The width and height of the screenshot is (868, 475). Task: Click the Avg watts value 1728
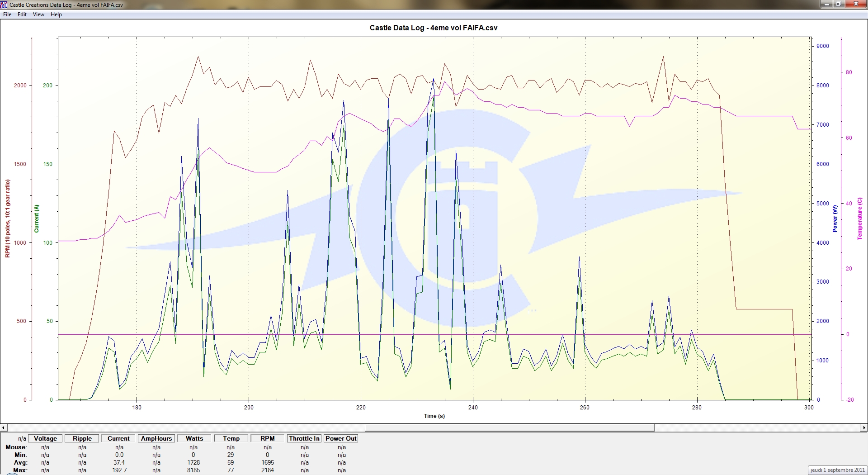point(193,463)
